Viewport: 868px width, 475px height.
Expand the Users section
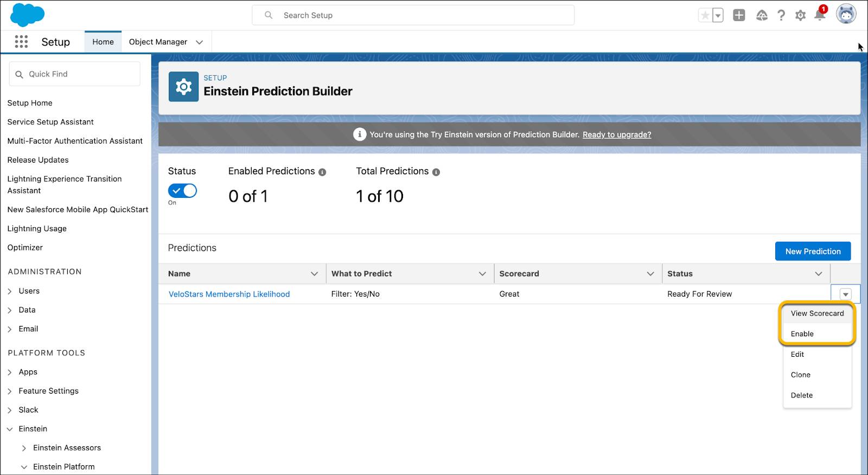pyautogui.click(x=10, y=291)
